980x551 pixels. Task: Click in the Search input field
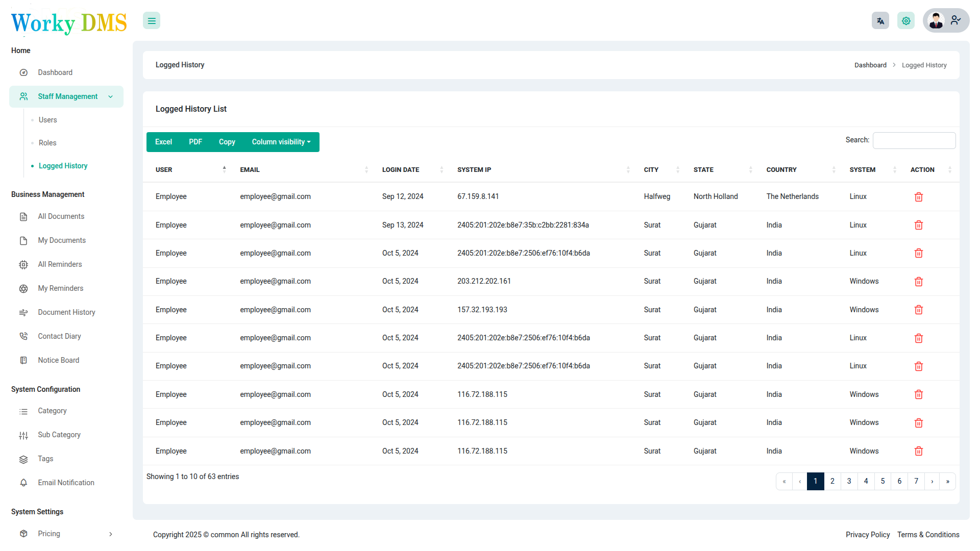coord(914,140)
